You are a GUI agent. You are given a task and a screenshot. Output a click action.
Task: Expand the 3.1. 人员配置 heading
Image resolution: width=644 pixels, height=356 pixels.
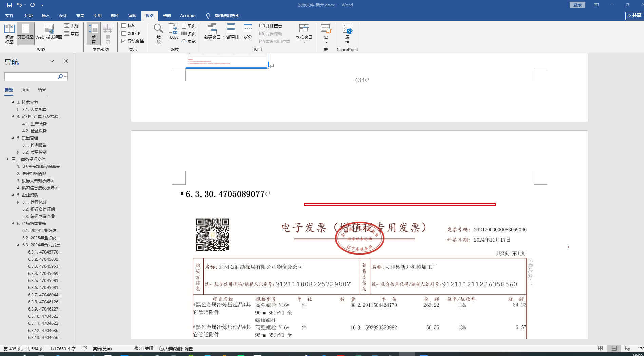point(18,110)
